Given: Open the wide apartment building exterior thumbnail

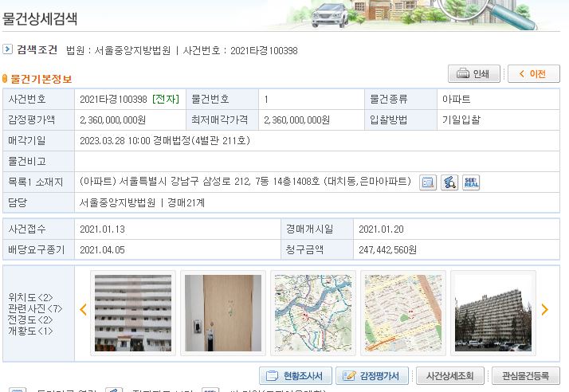Looking at the screenshot, I should [x=492, y=312].
